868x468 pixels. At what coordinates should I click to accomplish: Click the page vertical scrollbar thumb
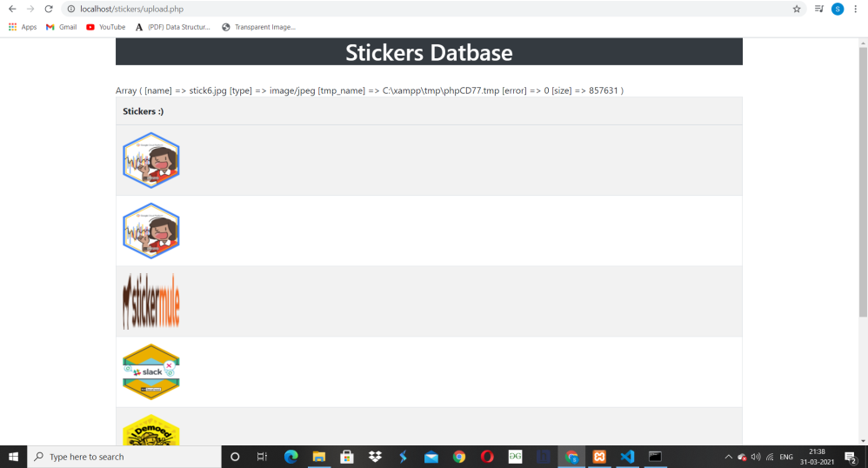coord(863,182)
